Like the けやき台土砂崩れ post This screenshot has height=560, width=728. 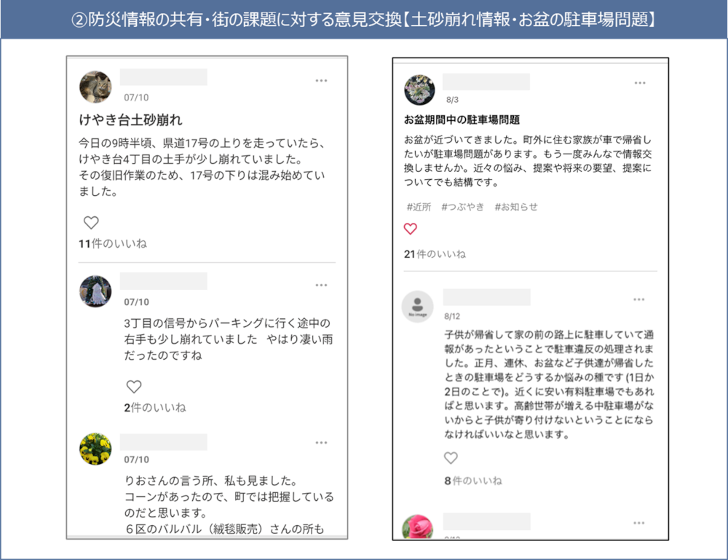coord(91,223)
